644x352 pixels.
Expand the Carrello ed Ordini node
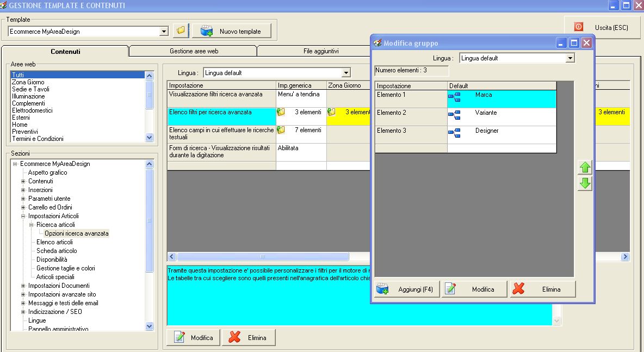coord(23,207)
